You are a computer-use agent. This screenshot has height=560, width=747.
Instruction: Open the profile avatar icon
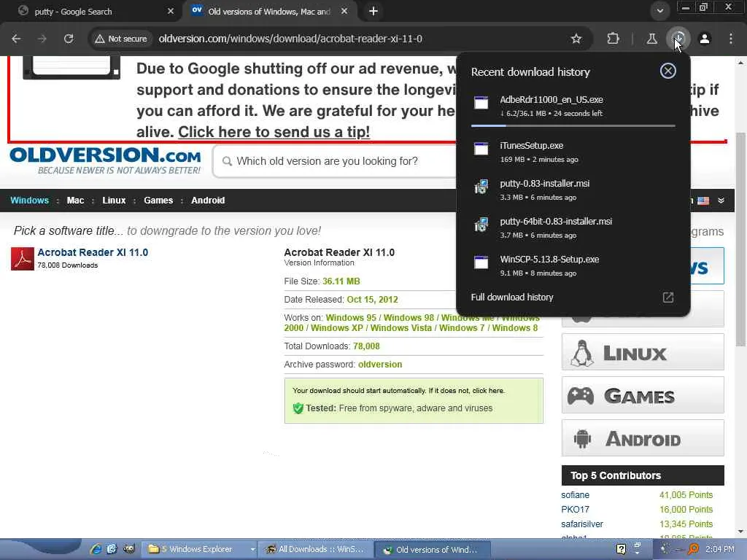[705, 39]
